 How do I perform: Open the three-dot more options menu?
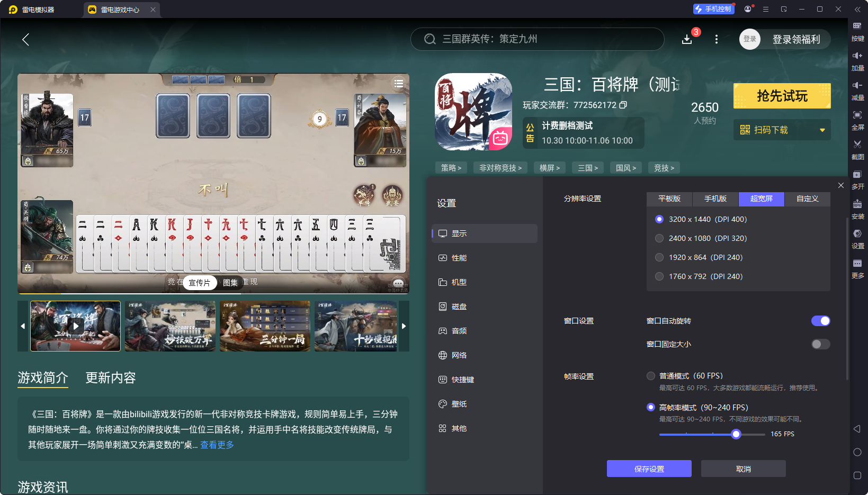[x=717, y=39]
